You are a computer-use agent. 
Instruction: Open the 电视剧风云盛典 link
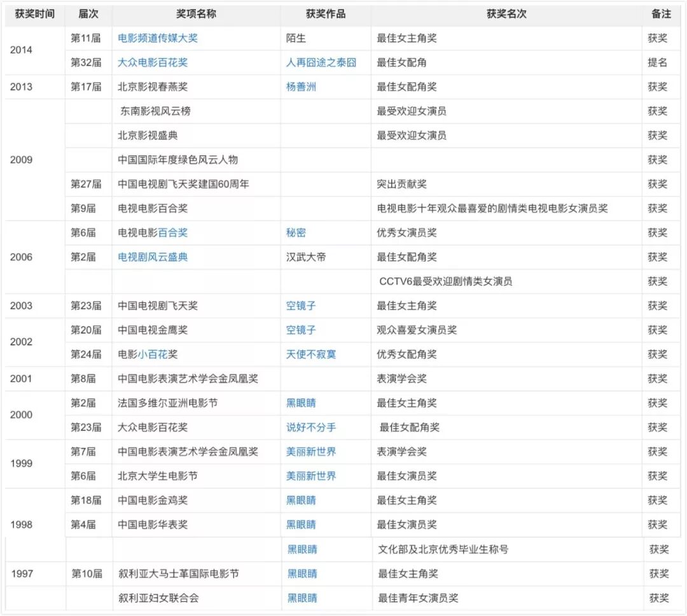tap(153, 257)
